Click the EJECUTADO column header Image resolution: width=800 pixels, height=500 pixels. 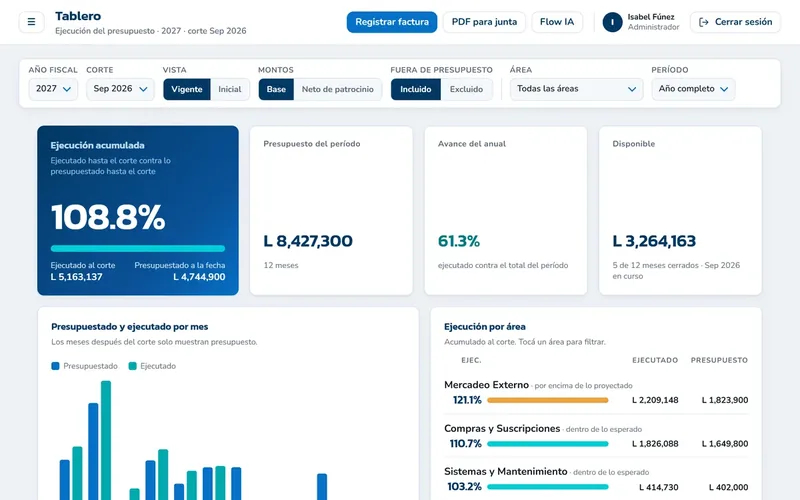655,360
